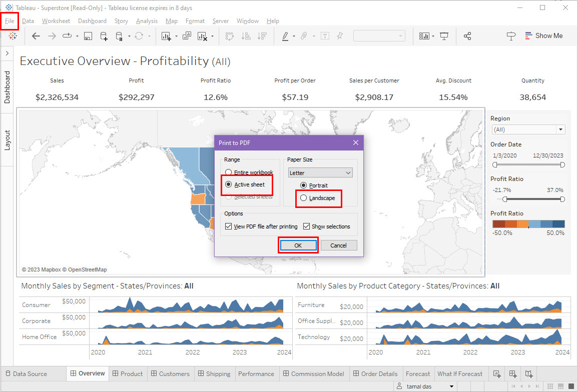Open the Dashboard side pane tab
The image size is (577, 392).
pos(7,87)
